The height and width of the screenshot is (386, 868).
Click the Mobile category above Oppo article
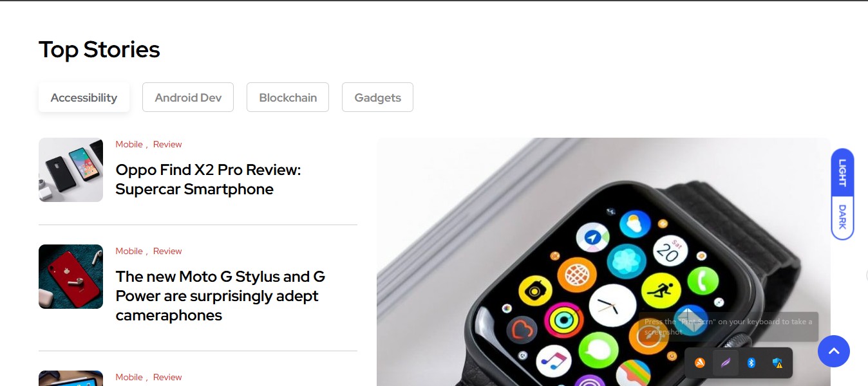click(x=129, y=144)
